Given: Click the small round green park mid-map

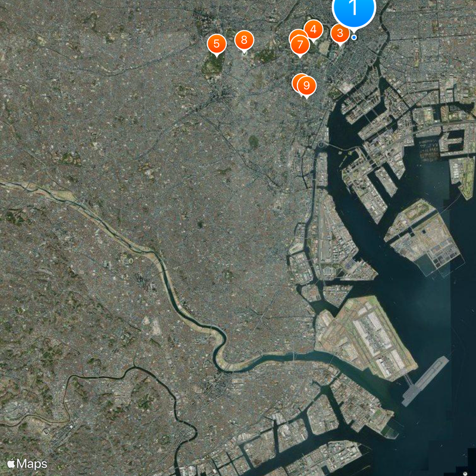Looking at the screenshot, I should 254,142.
